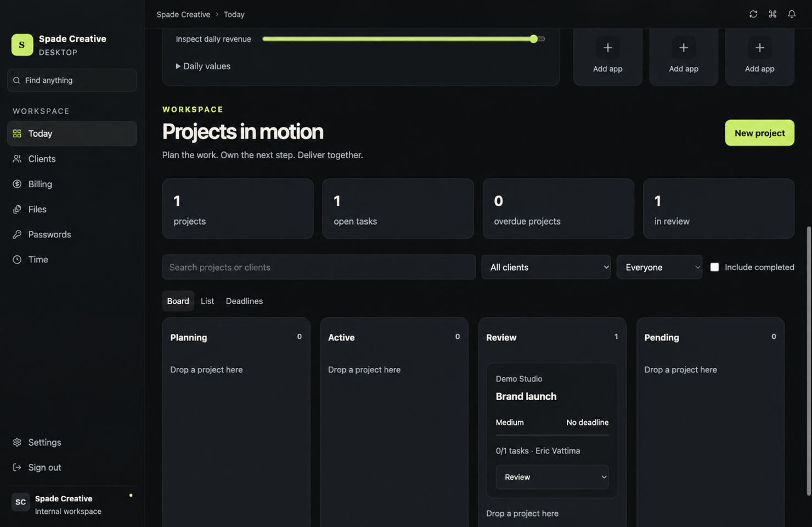Click Sign out in the sidebar
The width and height of the screenshot is (812, 527).
(72, 468)
